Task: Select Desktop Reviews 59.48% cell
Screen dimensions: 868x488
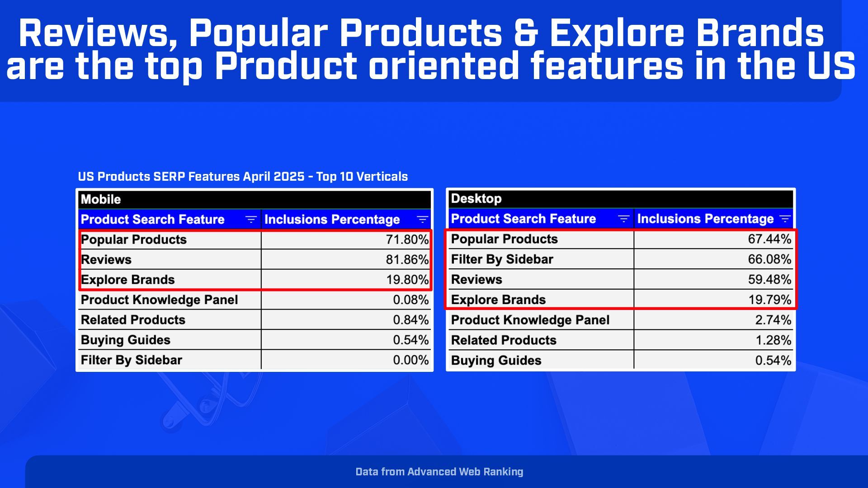Action: [x=769, y=280]
